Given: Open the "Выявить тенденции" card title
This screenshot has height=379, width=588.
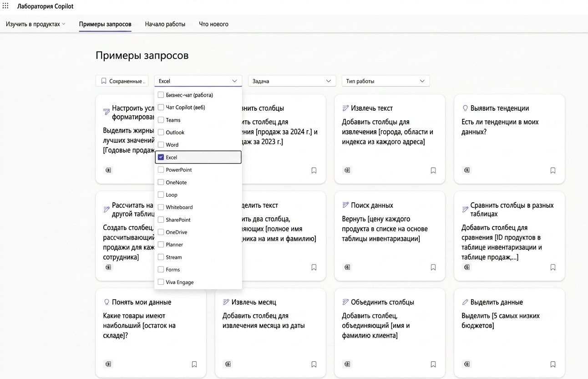Looking at the screenshot, I should point(500,108).
